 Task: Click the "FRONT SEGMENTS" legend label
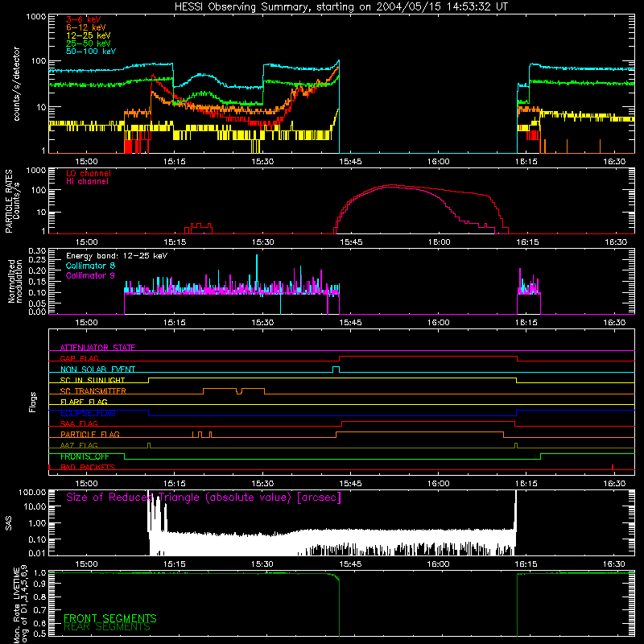[110, 618]
